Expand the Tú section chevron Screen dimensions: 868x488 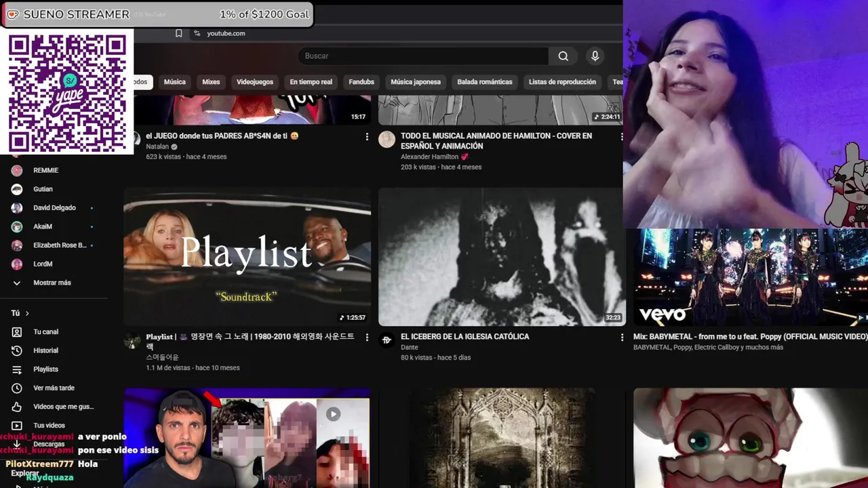pos(27,313)
